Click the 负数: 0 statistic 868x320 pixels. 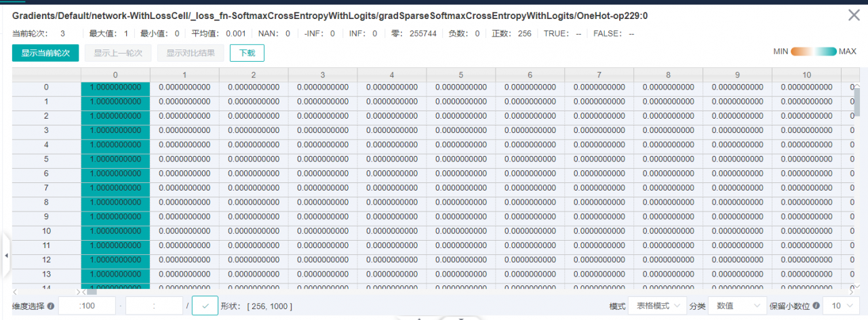[x=464, y=33]
